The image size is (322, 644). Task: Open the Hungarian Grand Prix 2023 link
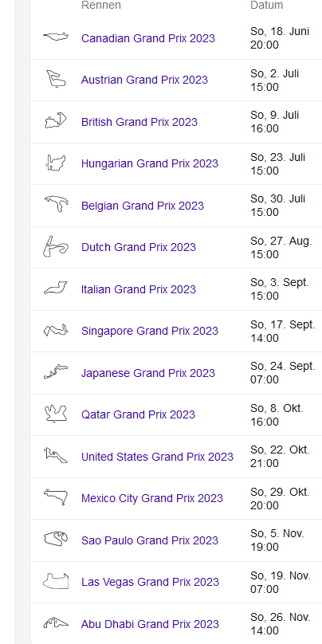(x=150, y=163)
